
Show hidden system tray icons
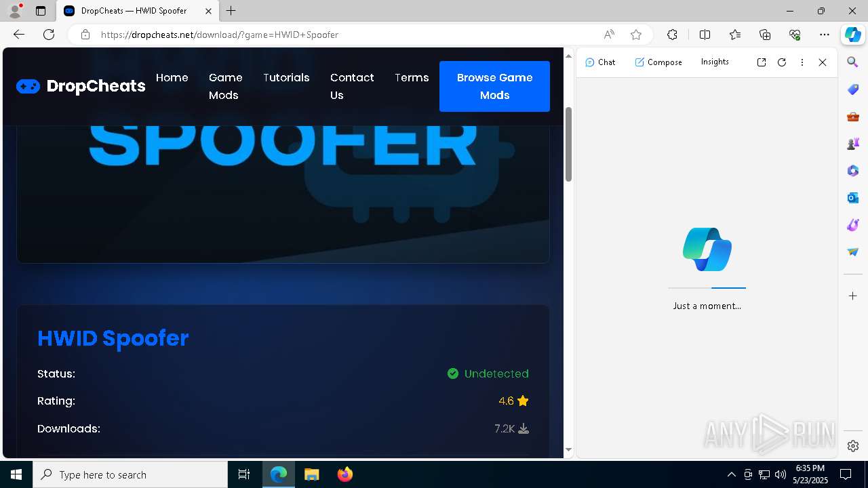[731, 474]
